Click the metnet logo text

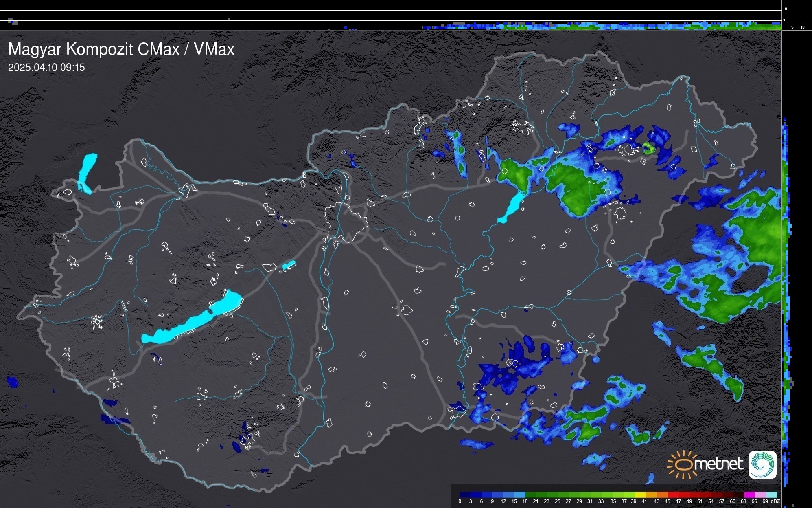pyautogui.click(x=718, y=464)
